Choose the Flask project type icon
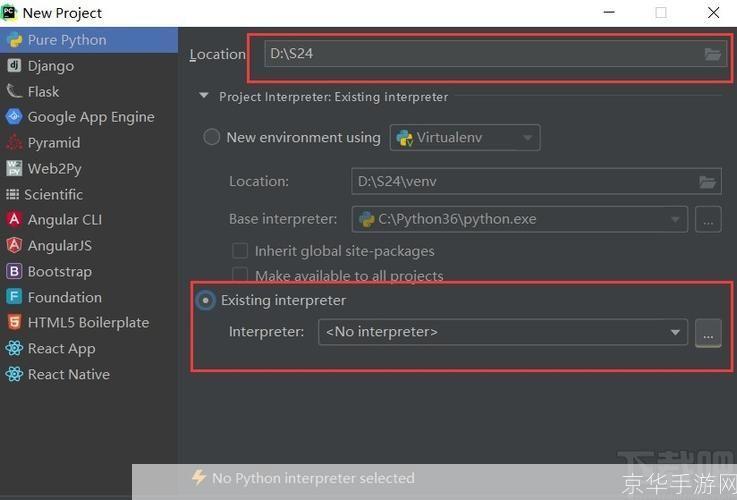Screen dimensions: 737x500 click(x=14, y=91)
